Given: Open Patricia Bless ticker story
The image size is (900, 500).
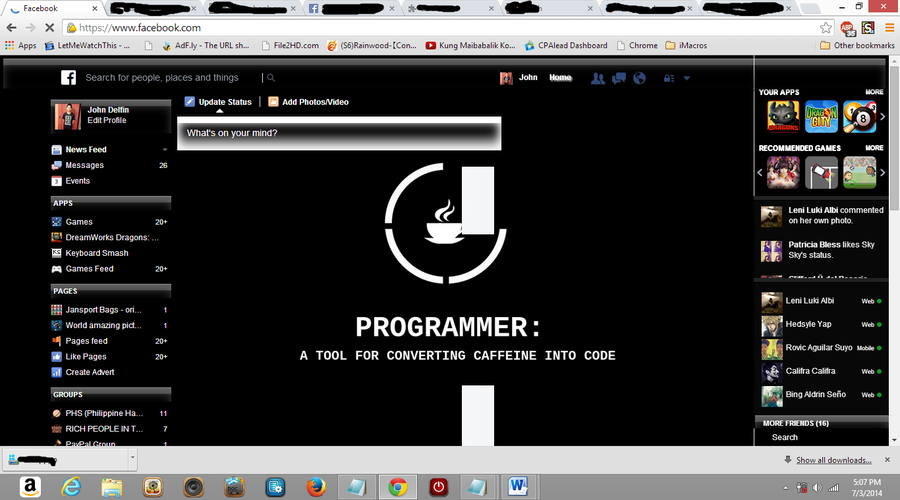Looking at the screenshot, I should [821, 250].
